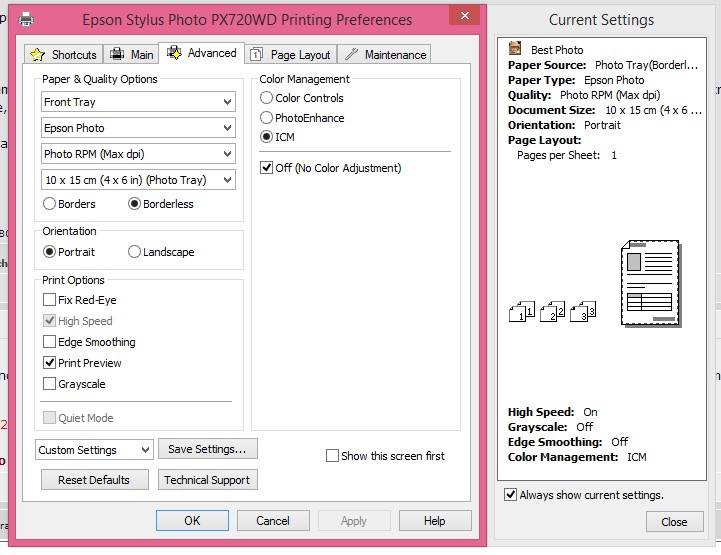This screenshot has height=555, width=721.
Task: Click the Best Photo preset icon
Action: (x=515, y=49)
